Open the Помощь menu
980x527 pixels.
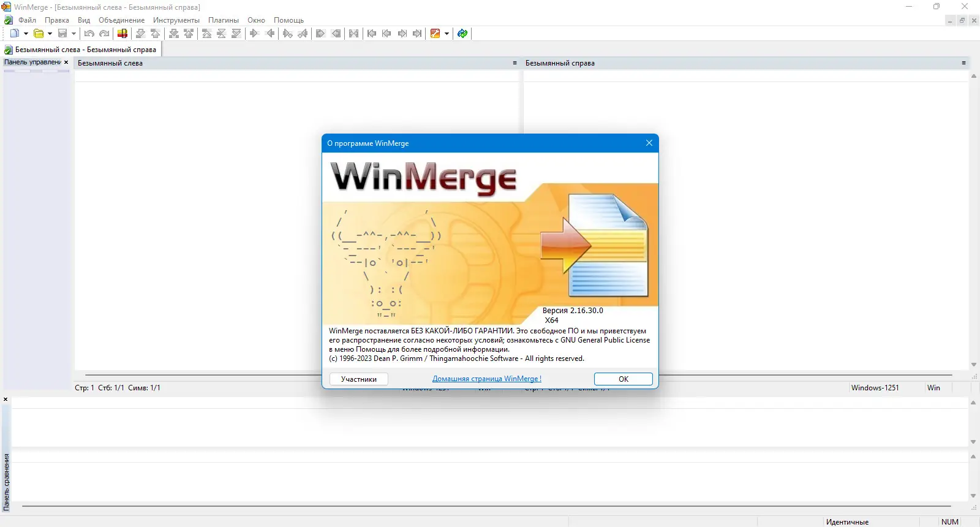[288, 20]
